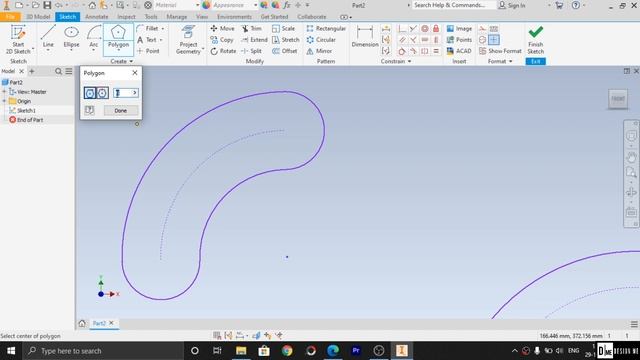The height and width of the screenshot is (360, 640).
Task: Click Done in Polygon dialog
Action: pyautogui.click(x=121, y=111)
